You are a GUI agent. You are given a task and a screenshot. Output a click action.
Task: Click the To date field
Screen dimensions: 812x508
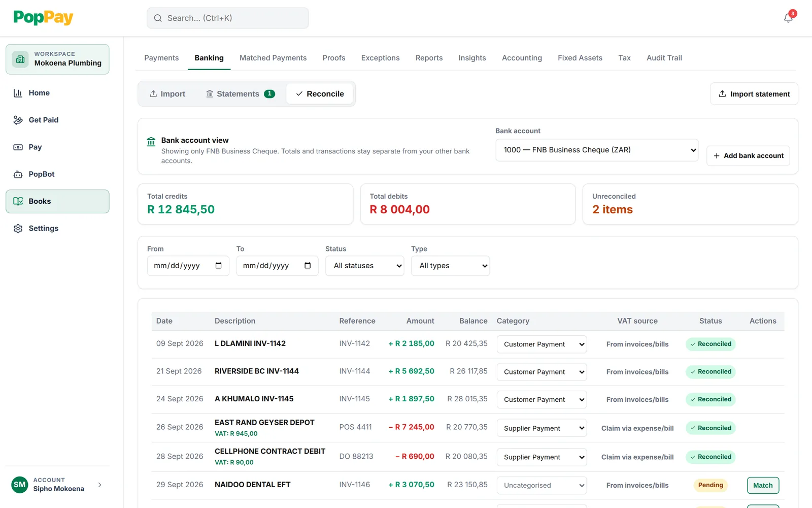click(277, 266)
